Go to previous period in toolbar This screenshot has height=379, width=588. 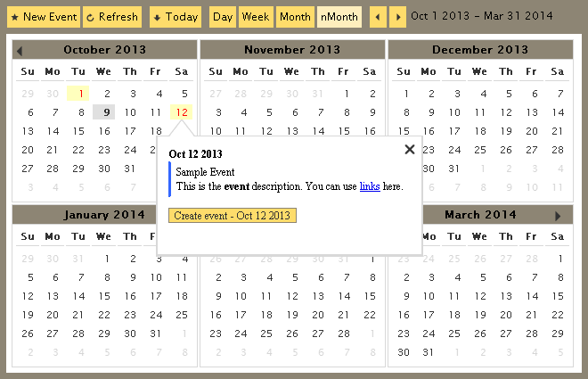tap(378, 17)
